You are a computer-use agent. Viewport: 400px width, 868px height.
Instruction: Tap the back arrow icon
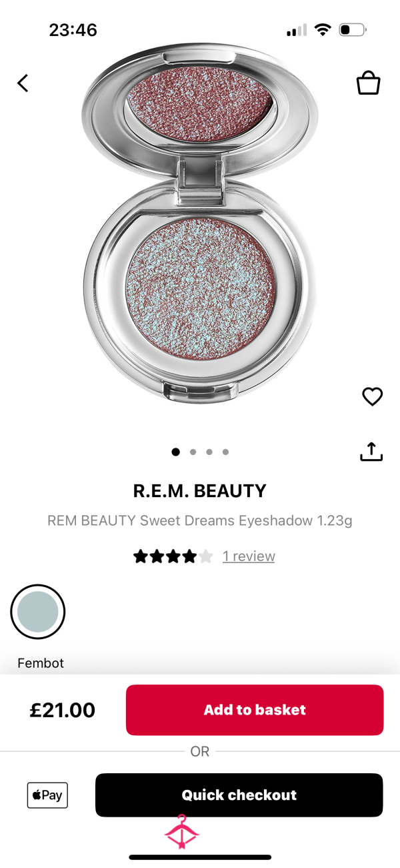23,83
